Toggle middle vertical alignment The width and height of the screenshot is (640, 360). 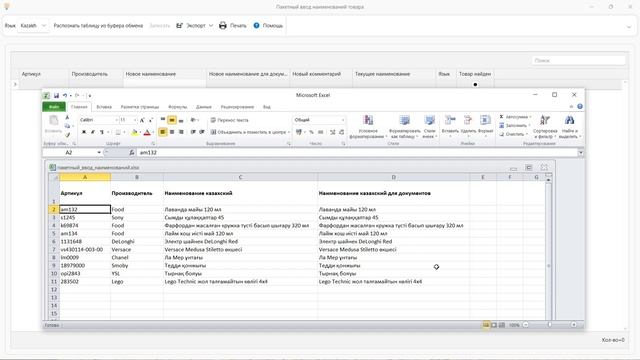click(x=172, y=120)
